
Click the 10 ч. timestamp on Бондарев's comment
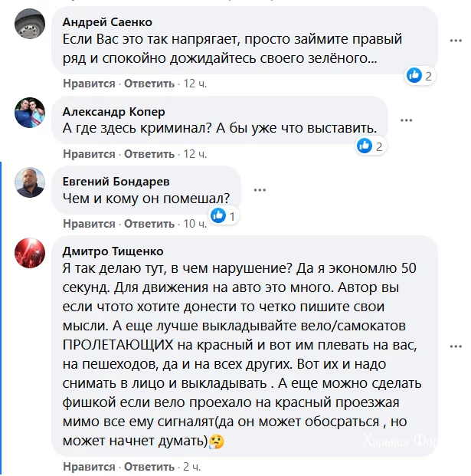point(195,224)
